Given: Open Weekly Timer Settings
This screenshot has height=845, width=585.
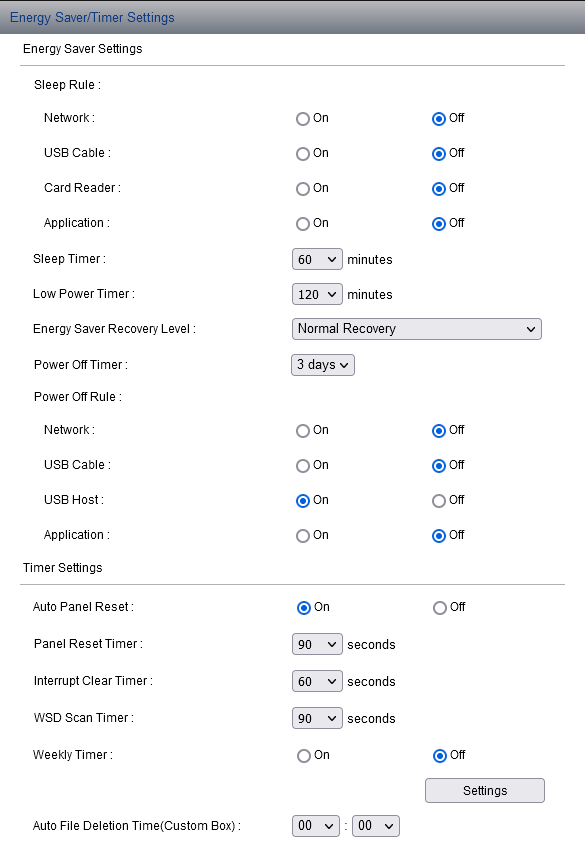Looking at the screenshot, I should 484,790.
